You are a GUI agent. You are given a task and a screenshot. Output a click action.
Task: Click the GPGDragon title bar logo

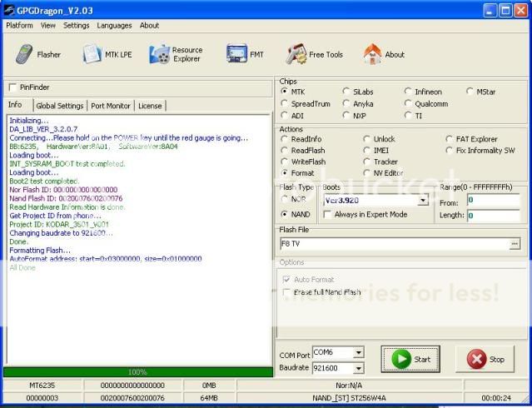[9, 10]
